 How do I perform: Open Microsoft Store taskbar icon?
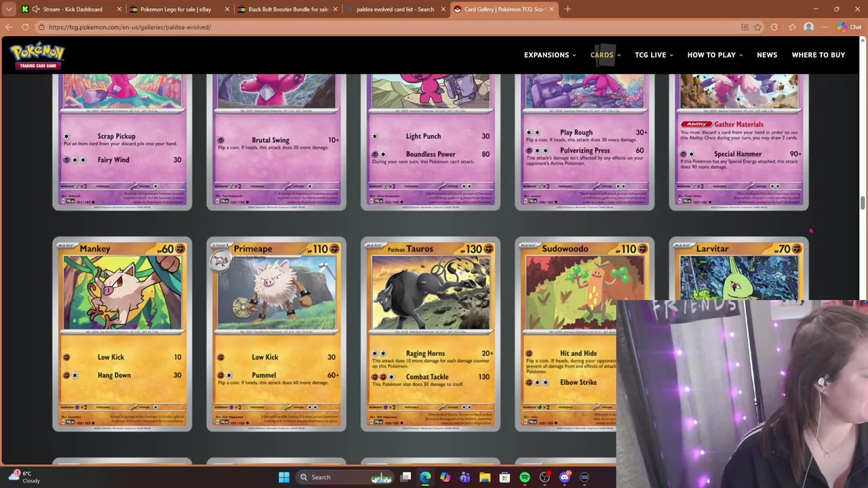pos(505,477)
